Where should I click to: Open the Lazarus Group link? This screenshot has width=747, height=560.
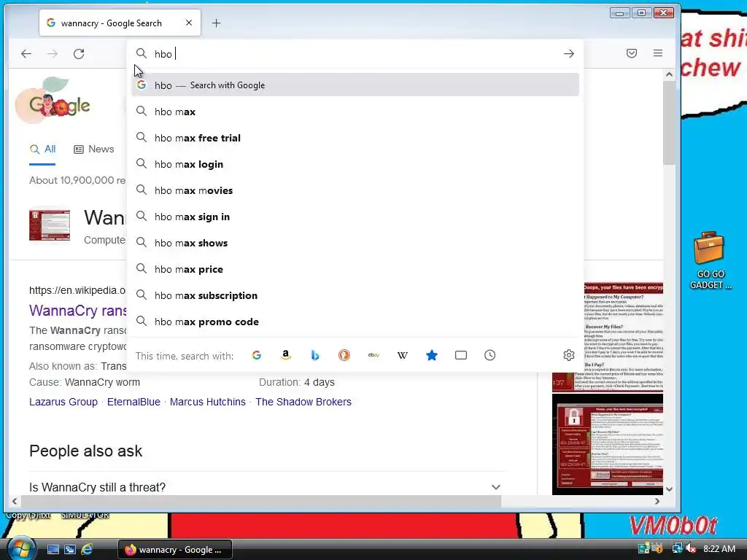[x=63, y=402]
